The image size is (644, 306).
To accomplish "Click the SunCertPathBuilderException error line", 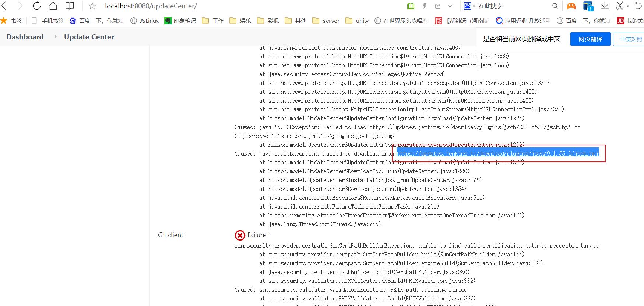I will pos(416,246).
